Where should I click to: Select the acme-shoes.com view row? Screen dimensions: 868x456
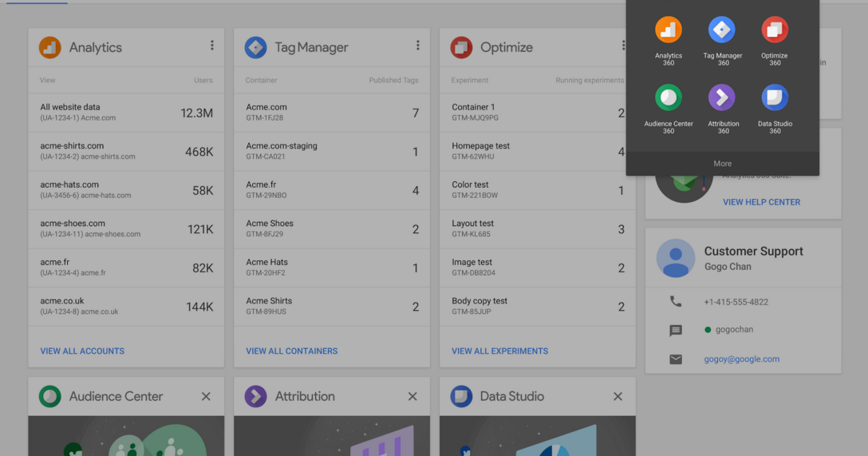[126, 229]
